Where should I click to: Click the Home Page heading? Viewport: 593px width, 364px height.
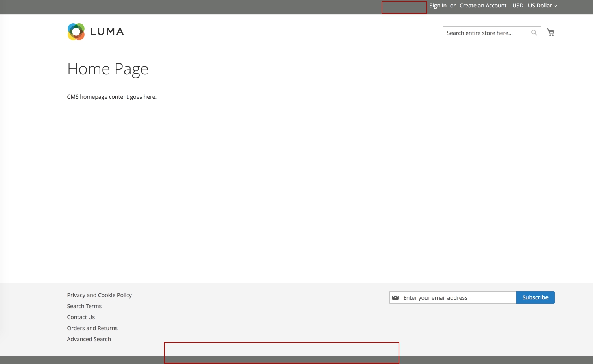(108, 69)
